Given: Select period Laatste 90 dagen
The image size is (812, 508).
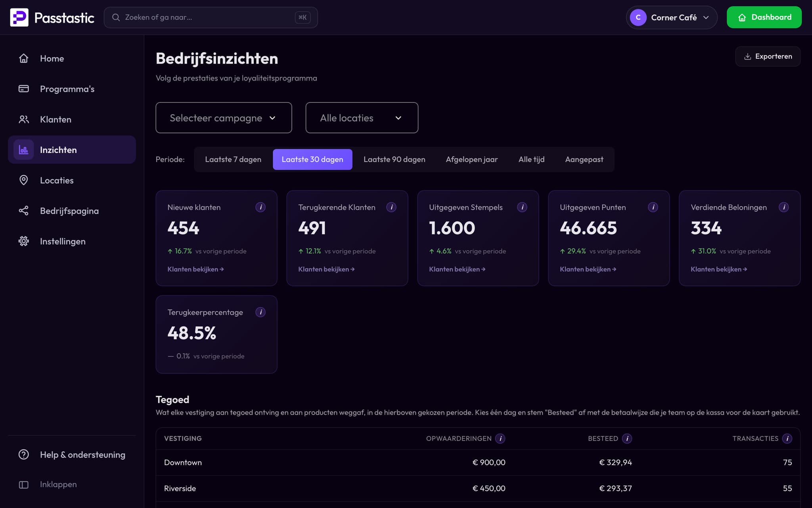Looking at the screenshot, I should click(395, 160).
